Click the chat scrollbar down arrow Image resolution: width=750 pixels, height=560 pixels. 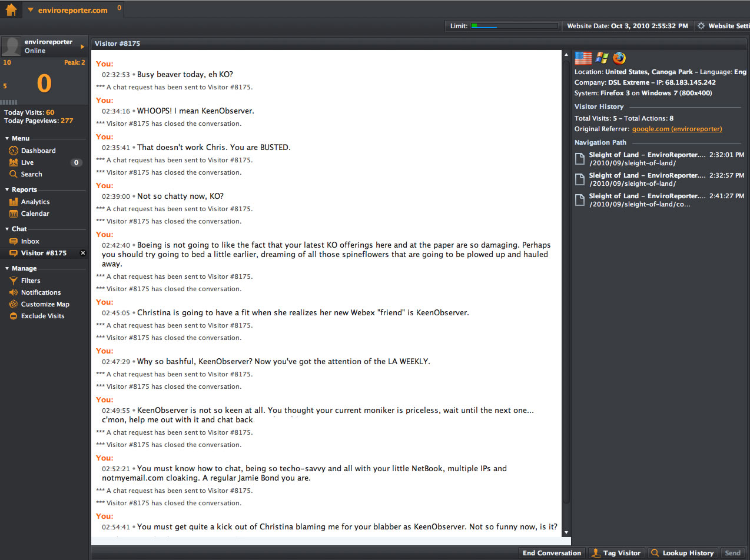(x=566, y=532)
